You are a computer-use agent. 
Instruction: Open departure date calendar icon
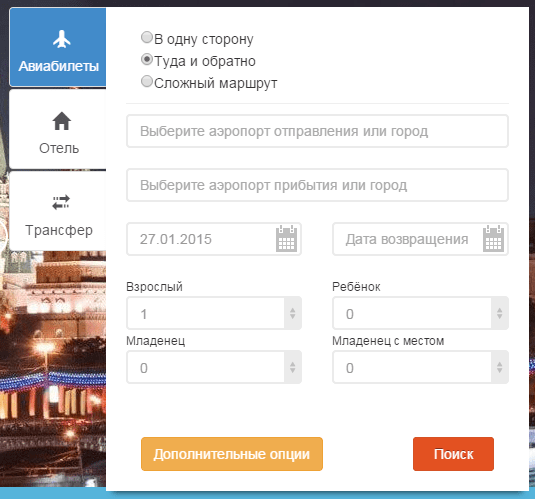pyautogui.click(x=286, y=239)
